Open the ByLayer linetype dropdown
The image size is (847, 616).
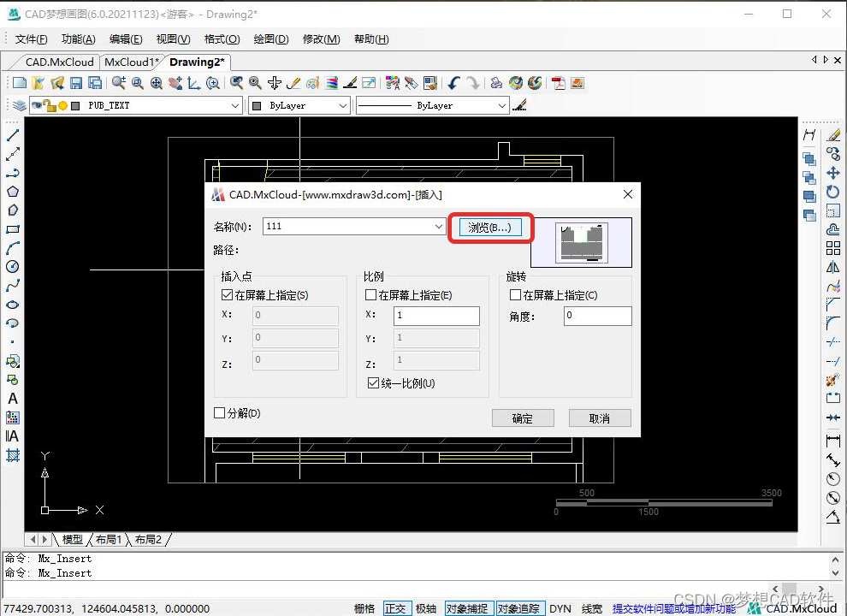(502, 105)
